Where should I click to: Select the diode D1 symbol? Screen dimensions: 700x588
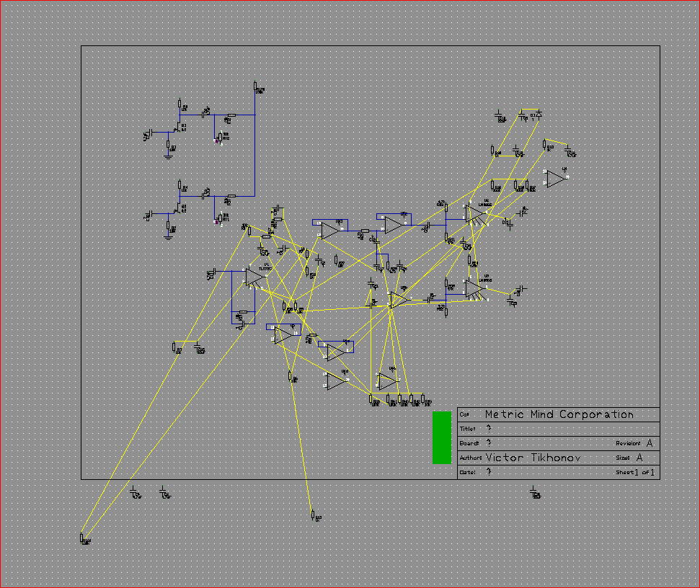[x=536, y=115]
